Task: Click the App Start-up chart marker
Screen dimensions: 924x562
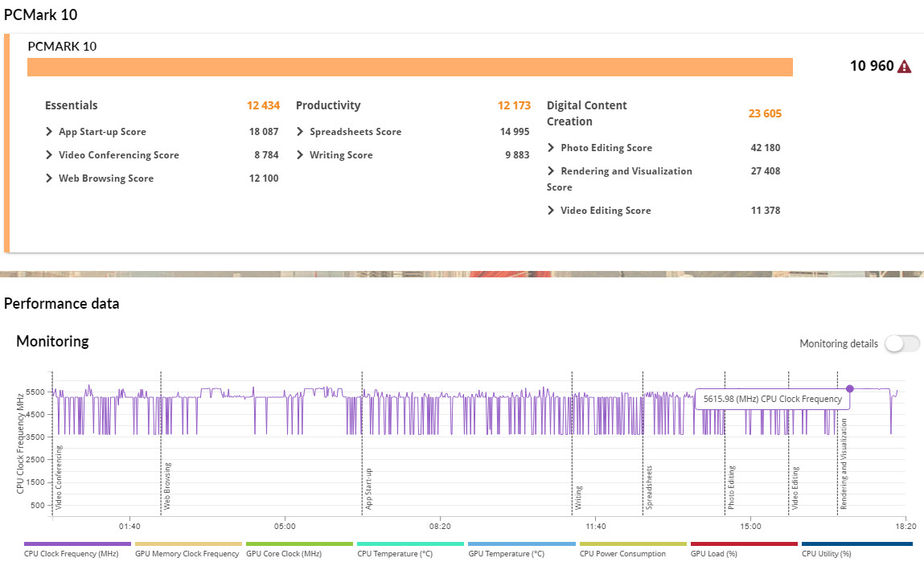Action: [368, 489]
